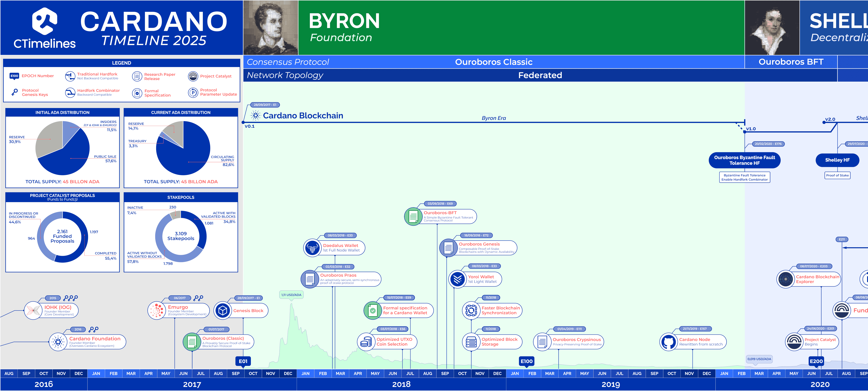Image resolution: width=868 pixels, height=391 pixels.
Task: Click the Faster Blockchain Synchronization icon
Action: click(471, 310)
